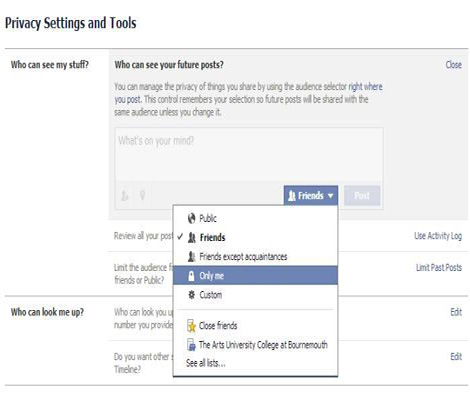Click the Arts University College list icon
Viewport: 470px width, 394px height.
191,345
